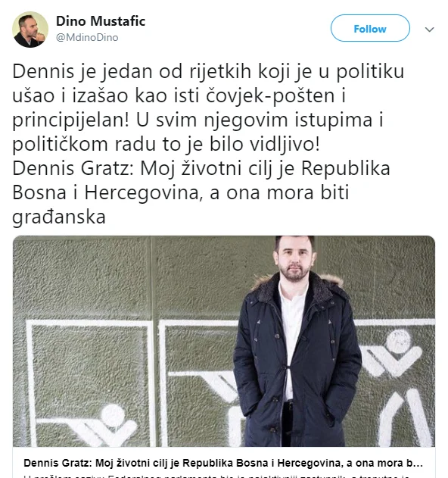Click the white rectangular frame painted at left
448x478 pixels.
pos(90,383)
